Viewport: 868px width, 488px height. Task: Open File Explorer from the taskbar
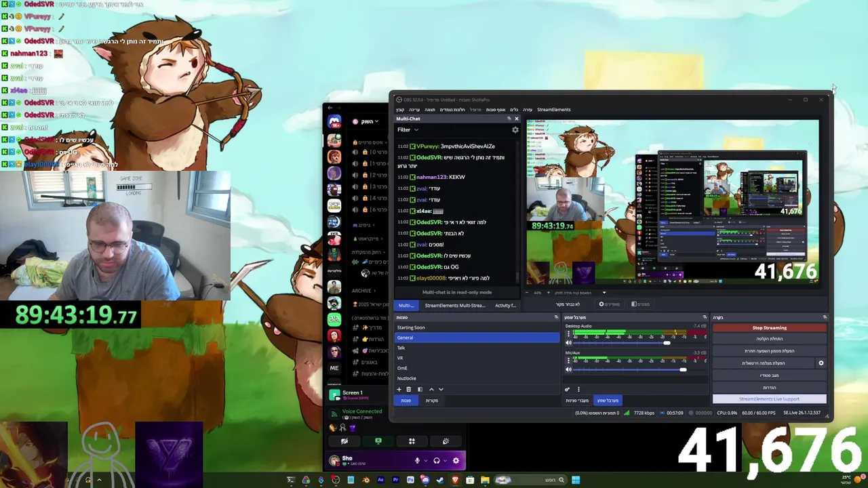485,480
